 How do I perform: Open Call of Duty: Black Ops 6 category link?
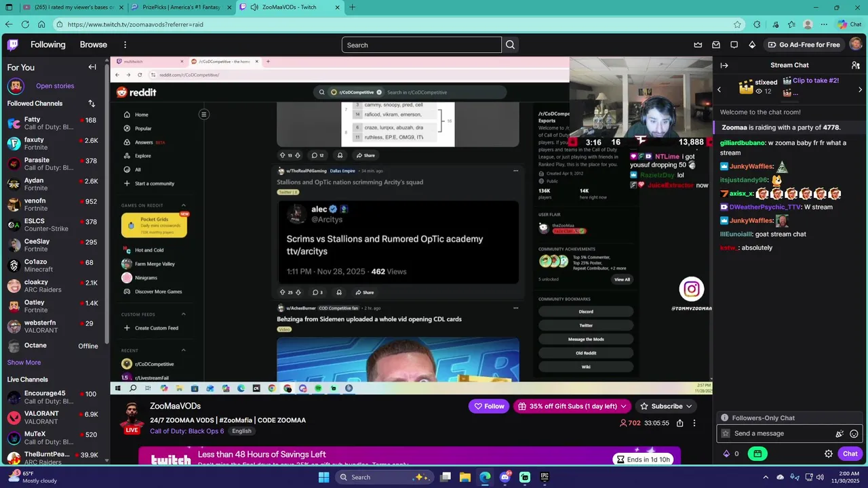(x=187, y=431)
